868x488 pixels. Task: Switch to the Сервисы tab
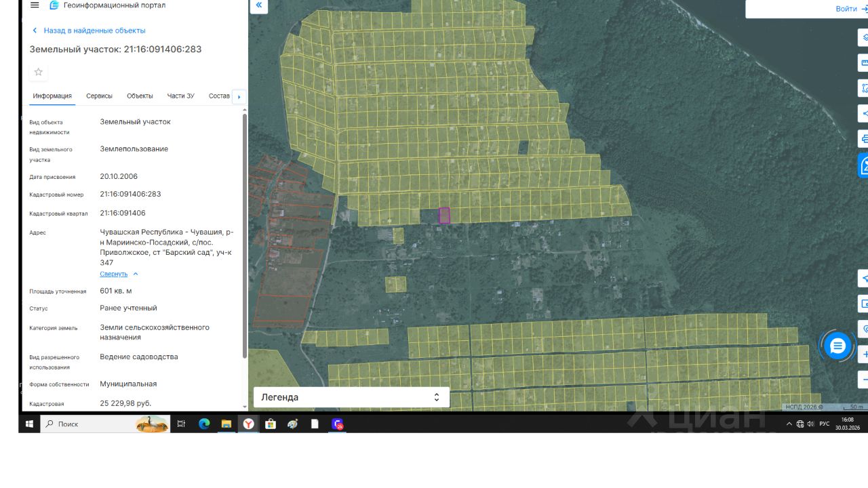coord(99,96)
